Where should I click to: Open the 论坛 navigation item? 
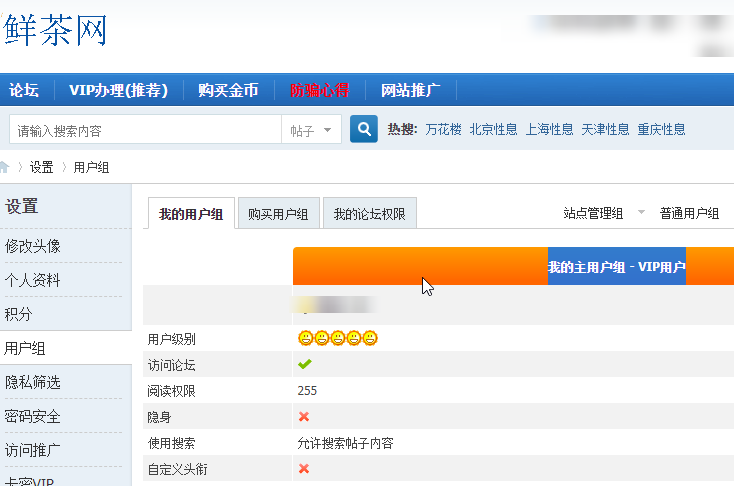click(x=24, y=90)
